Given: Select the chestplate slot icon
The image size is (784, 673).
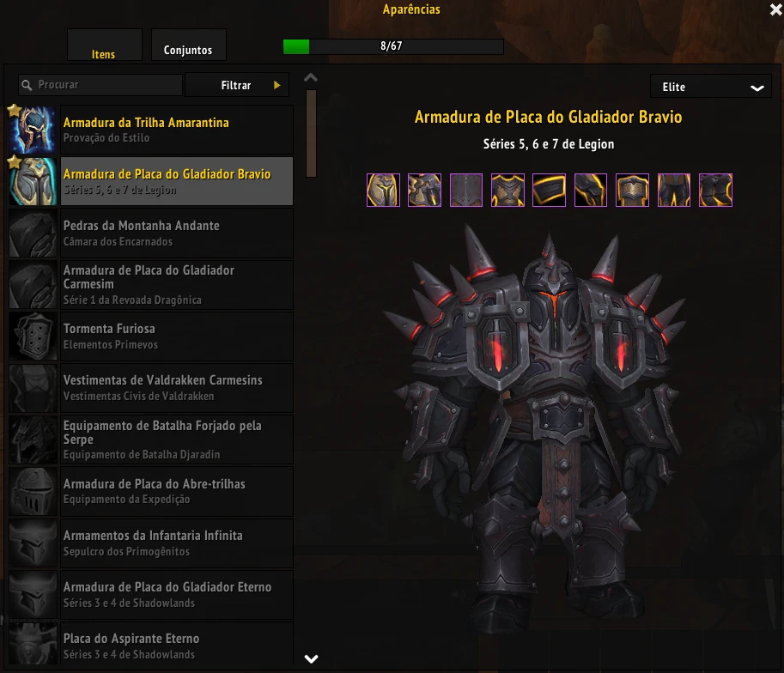Looking at the screenshot, I should (507, 190).
